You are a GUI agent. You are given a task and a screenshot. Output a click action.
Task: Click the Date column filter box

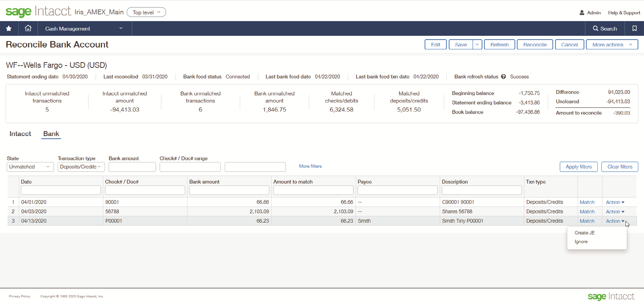tap(61, 190)
